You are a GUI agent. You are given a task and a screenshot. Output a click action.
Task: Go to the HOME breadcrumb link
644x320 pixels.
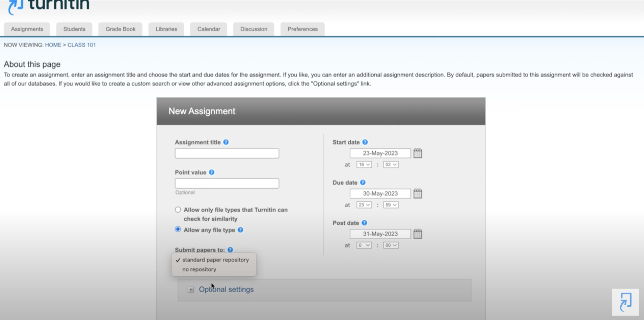(x=53, y=45)
